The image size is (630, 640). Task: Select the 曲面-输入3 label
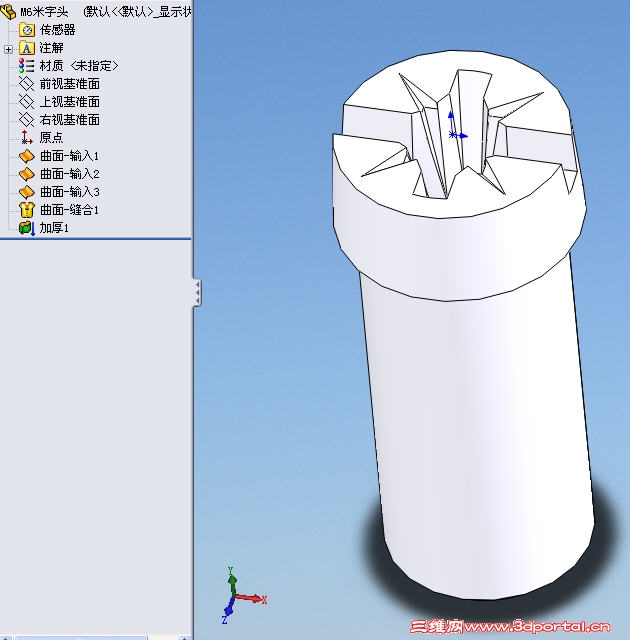pyautogui.click(x=69, y=192)
